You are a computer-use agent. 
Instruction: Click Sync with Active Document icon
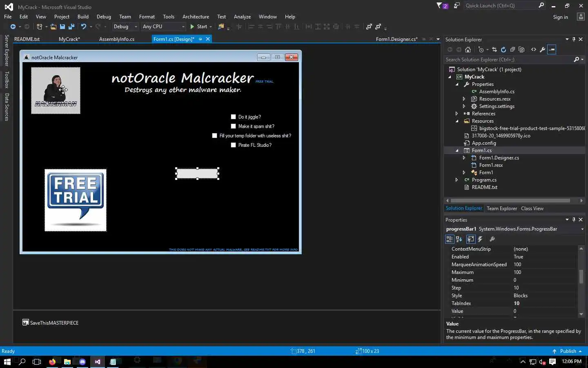click(x=494, y=49)
